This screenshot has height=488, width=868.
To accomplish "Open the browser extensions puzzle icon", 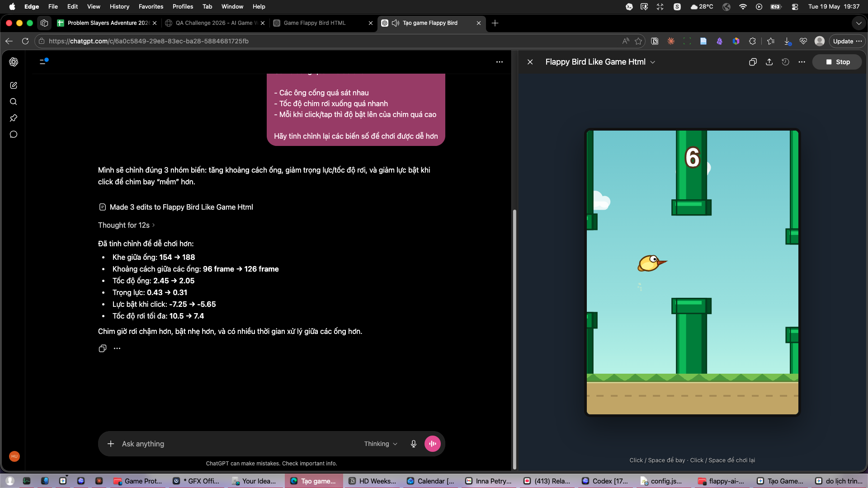I will point(752,41).
